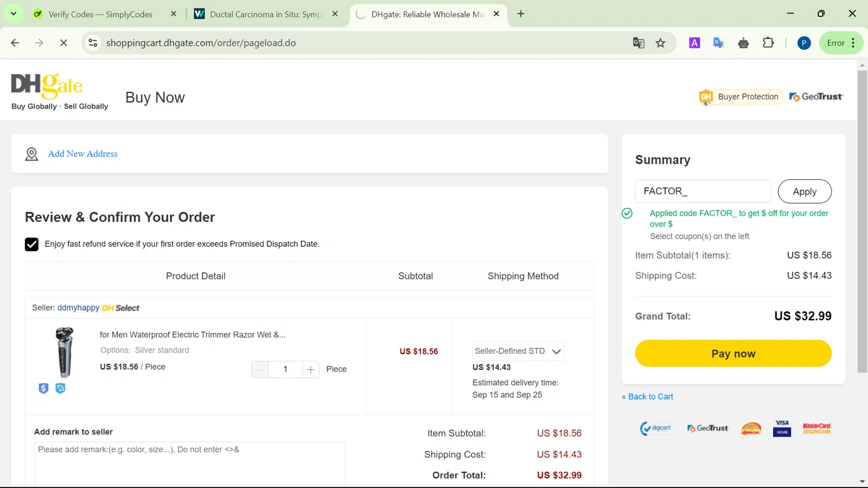Switch to Ductal Carcinoma in Situ tab
The width and height of the screenshot is (868, 488).
click(x=266, y=14)
